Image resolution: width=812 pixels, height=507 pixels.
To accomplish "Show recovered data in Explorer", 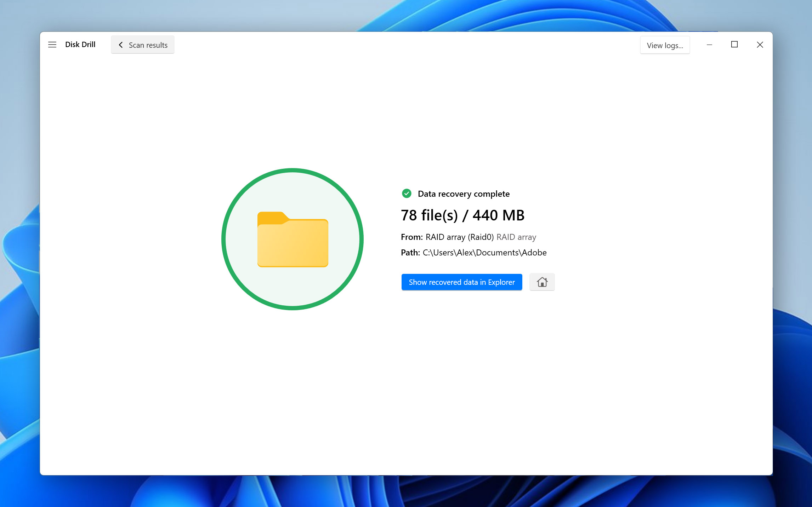I will coord(461,282).
